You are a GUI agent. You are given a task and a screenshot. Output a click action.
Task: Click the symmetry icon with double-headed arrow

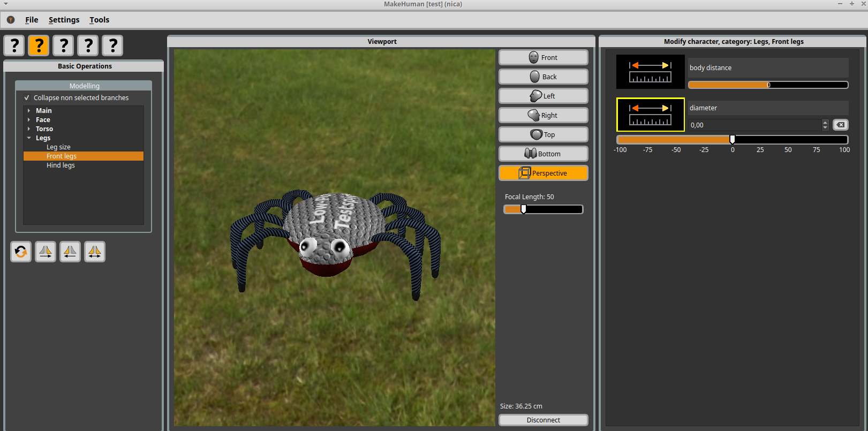(95, 252)
